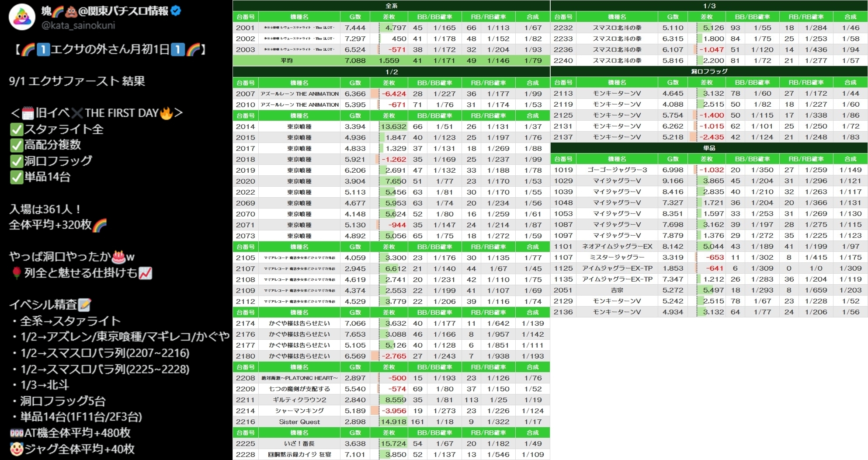Image resolution: width=868 pixels, height=460 pixels.
Task: Click machine number 2240 cell
Action: (x=563, y=60)
